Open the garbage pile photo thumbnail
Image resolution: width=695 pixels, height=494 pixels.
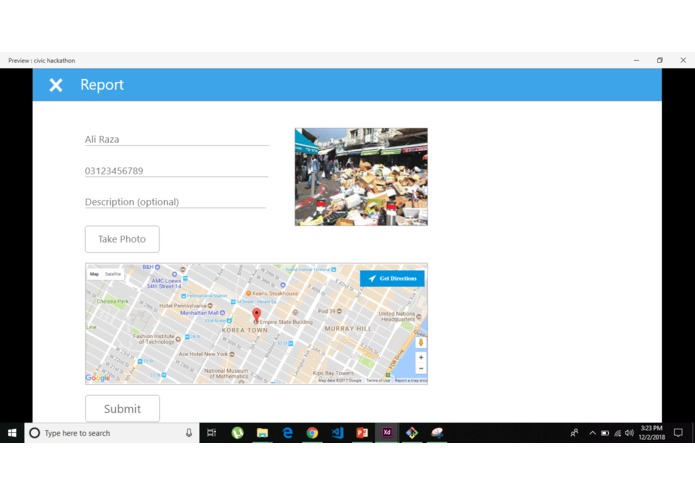pyautogui.click(x=361, y=177)
